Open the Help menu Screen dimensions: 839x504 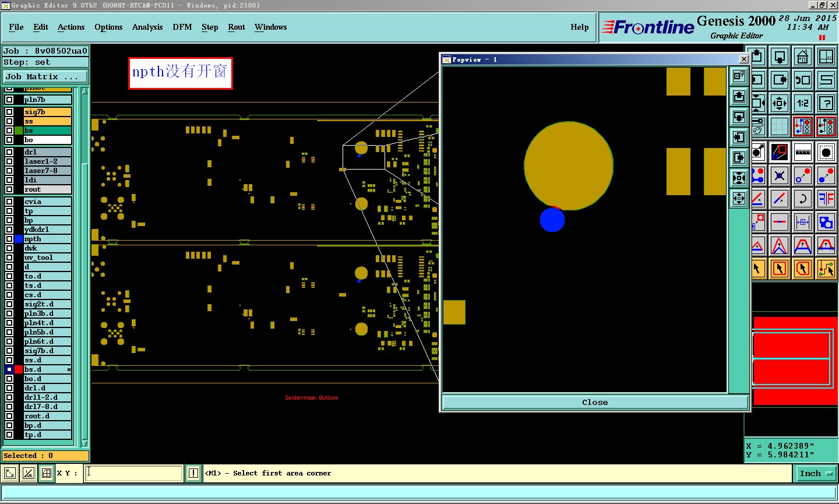(580, 27)
